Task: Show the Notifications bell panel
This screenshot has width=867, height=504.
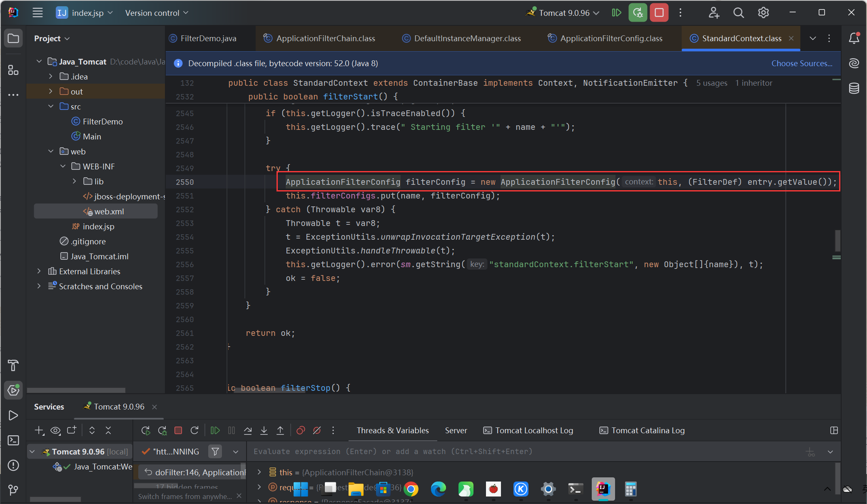Action: click(854, 38)
